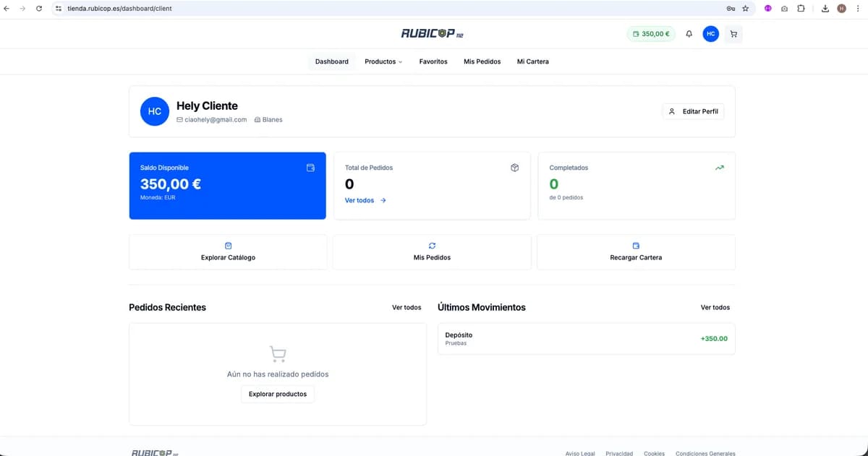Click the wallet icon in Saldo Disponible card

[311, 168]
